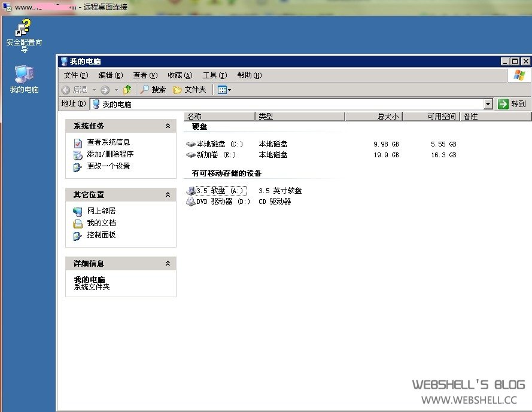This screenshot has width=532, height=412.
Task: Select the 本地磁盘 (C:) drive icon
Action: [191, 144]
